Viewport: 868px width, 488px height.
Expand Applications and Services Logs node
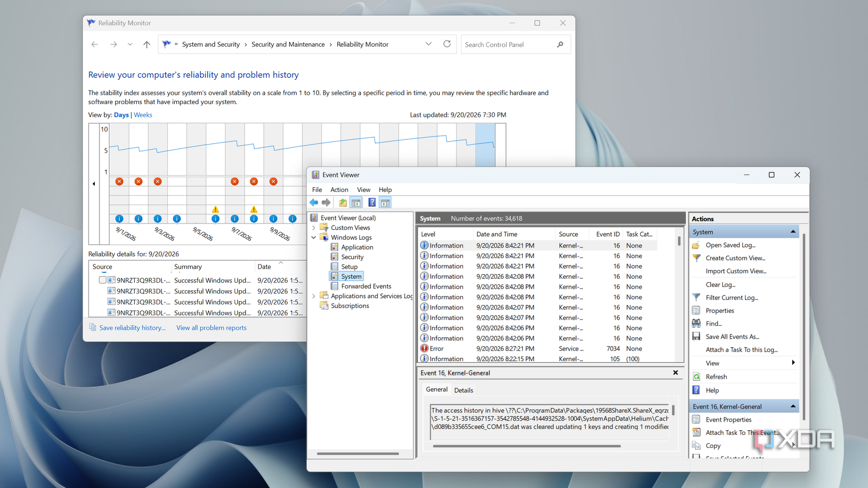(x=314, y=296)
